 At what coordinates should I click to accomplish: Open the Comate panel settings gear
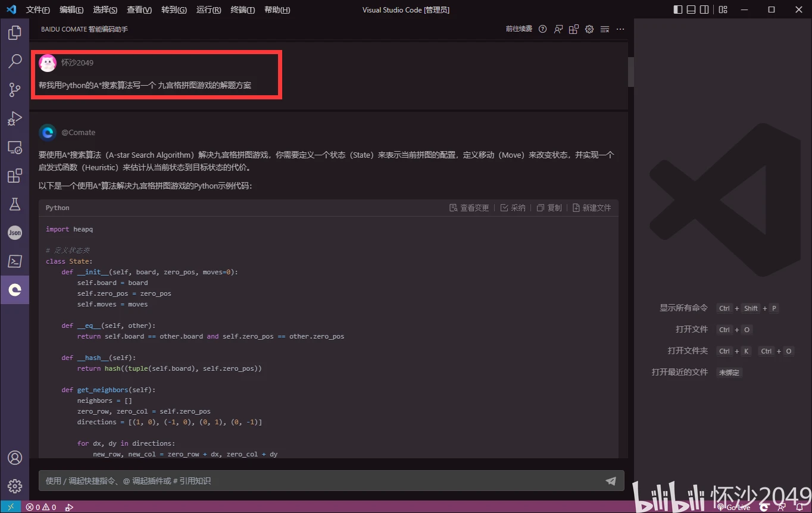[x=589, y=29]
